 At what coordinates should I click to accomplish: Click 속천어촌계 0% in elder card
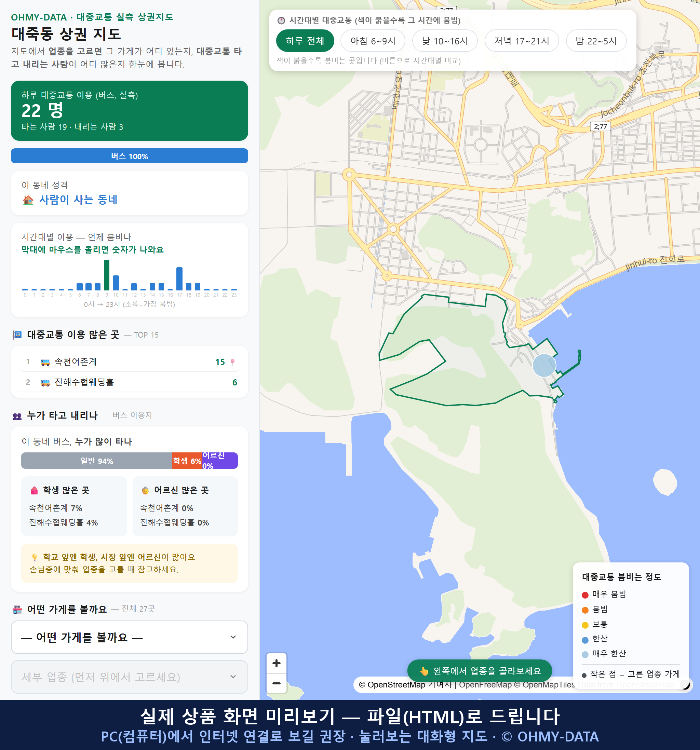[x=166, y=508]
